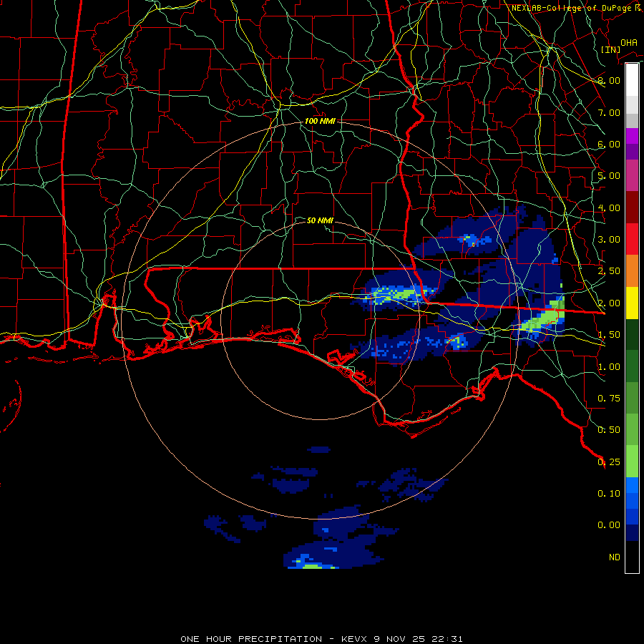Click the light blue 0.10 legend band
The image size is (644, 644).
pos(632,485)
